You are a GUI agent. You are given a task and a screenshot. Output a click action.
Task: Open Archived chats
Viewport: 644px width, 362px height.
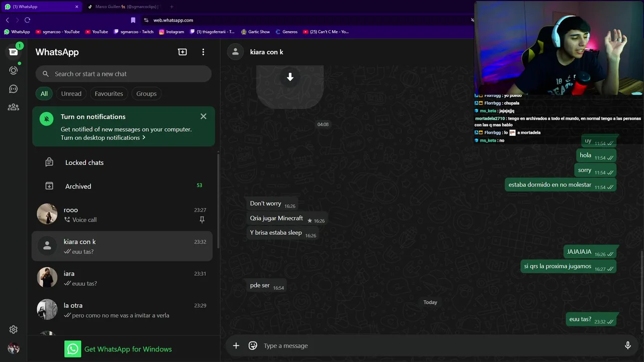(123, 186)
